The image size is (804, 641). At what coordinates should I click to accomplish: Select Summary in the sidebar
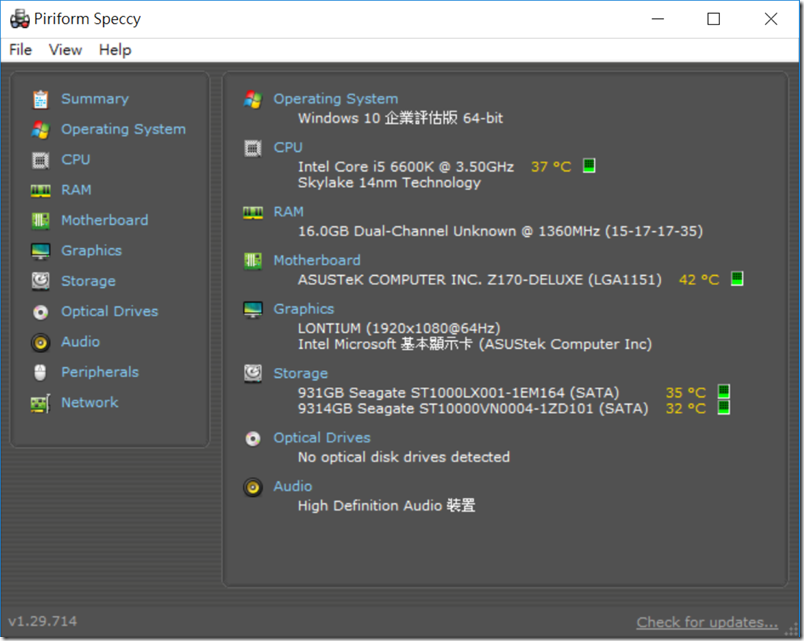pos(95,99)
